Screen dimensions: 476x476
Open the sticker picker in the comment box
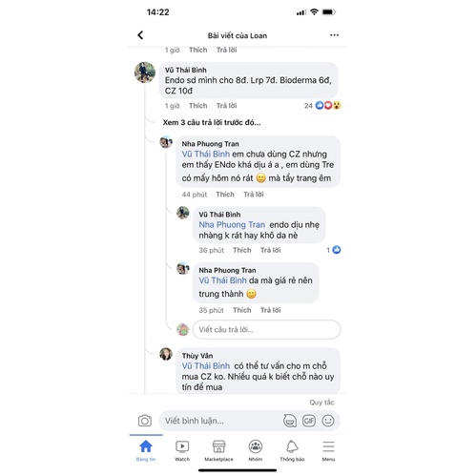(290, 421)
